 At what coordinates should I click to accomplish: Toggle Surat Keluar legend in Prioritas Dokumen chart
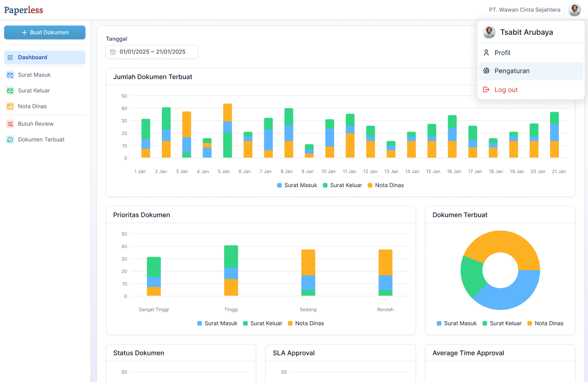click(x=262, y=324)
